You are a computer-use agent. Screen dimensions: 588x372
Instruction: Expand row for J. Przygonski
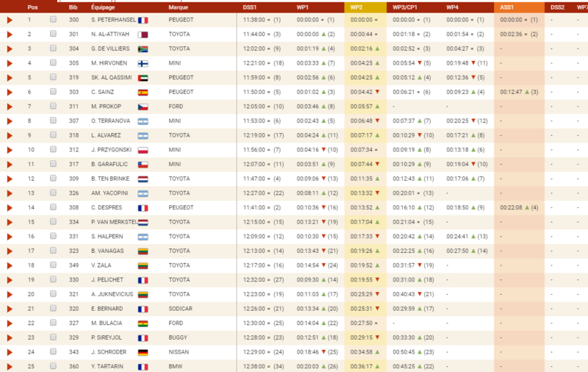point(10,150)
